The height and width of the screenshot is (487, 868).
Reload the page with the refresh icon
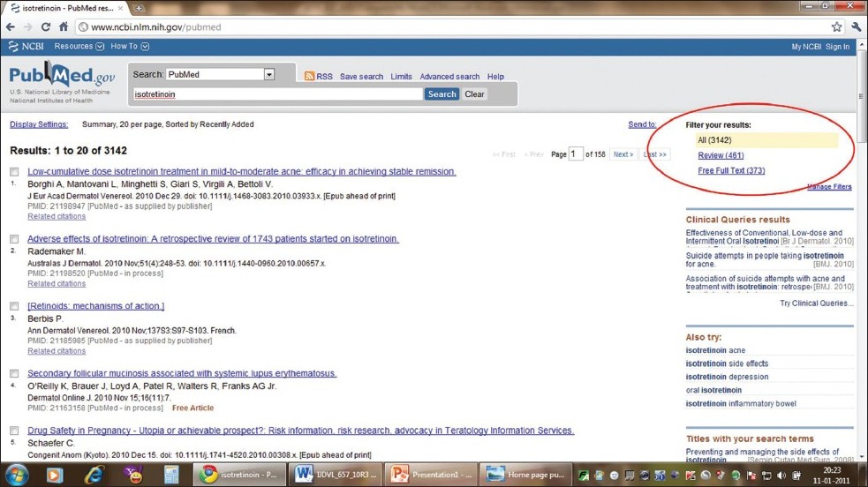46,26
